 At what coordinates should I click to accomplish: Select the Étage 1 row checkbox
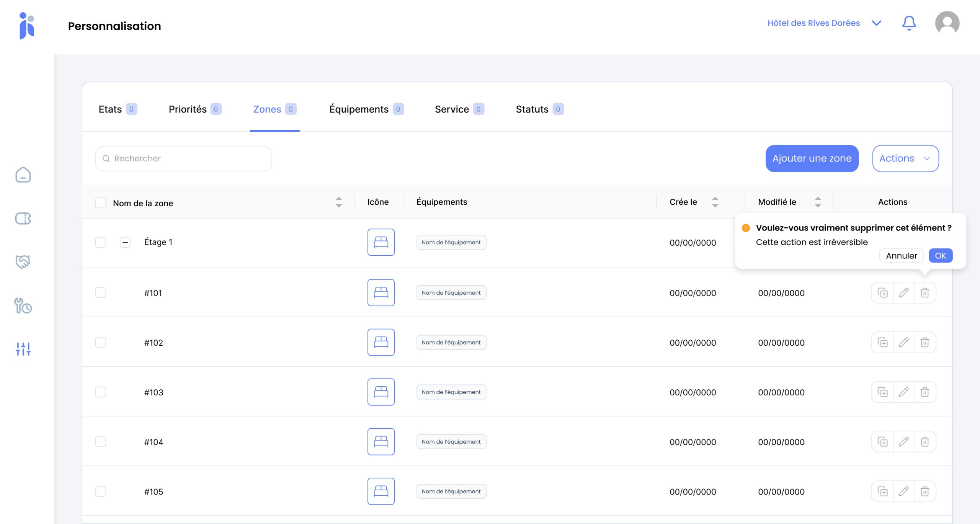(101, 242)
